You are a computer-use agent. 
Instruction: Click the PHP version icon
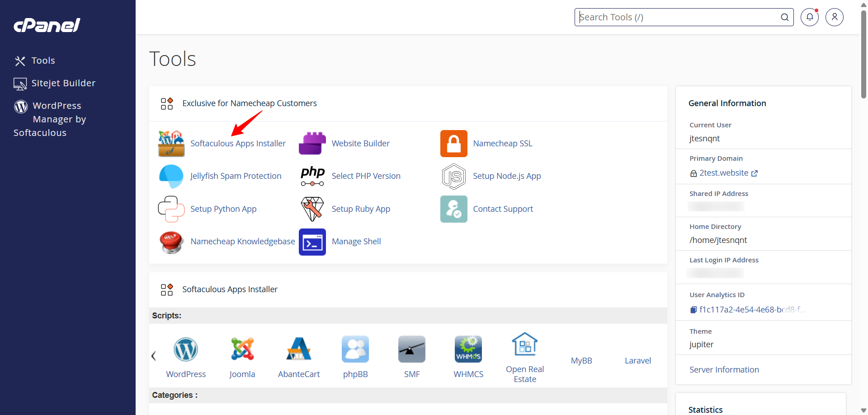312,176
